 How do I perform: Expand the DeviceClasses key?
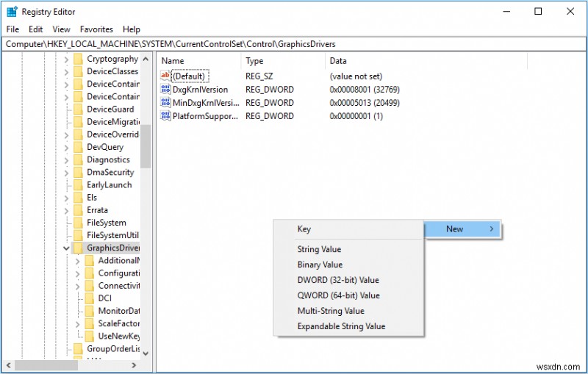click(66, 71)
